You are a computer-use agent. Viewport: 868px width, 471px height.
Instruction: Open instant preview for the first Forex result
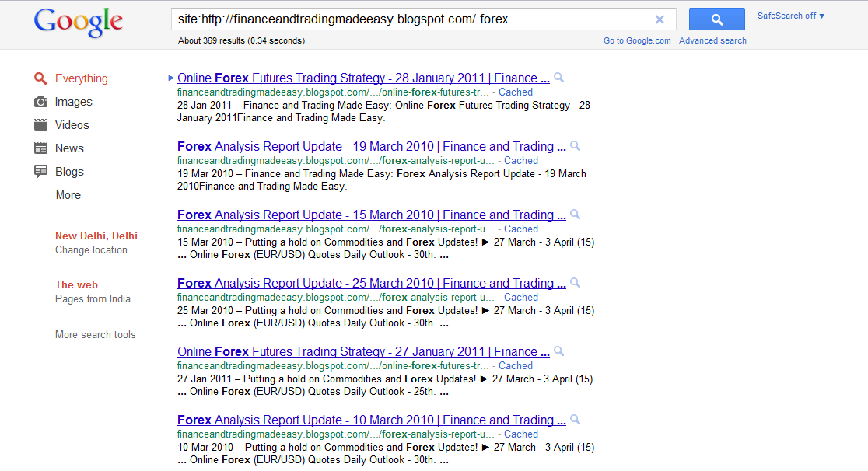pyautogui.click(x=558, y=77)
